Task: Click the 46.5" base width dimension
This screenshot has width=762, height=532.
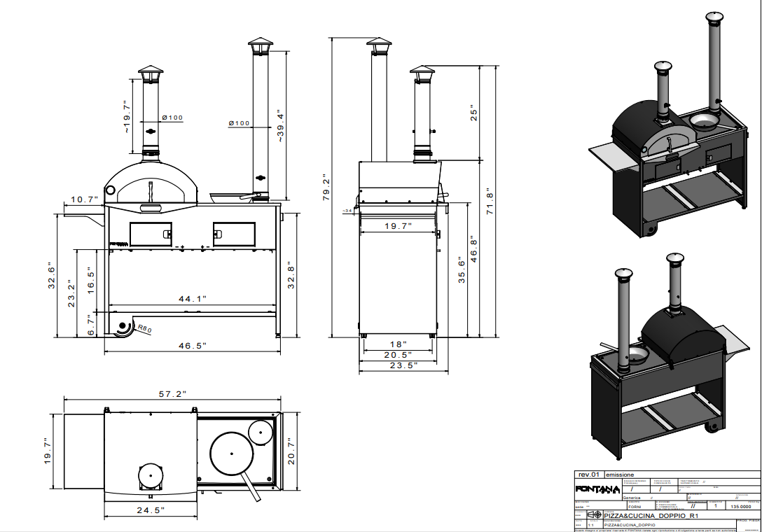Action: click(x=191, y=346)
